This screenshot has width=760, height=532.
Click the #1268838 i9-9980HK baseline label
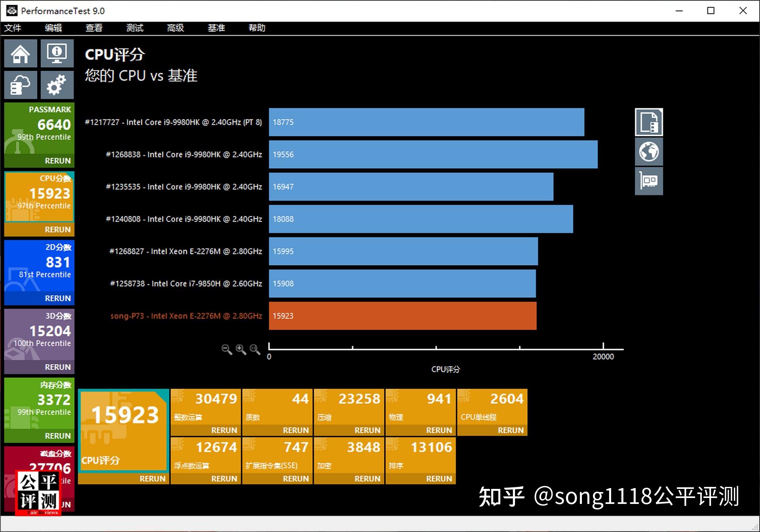point(184,154)
